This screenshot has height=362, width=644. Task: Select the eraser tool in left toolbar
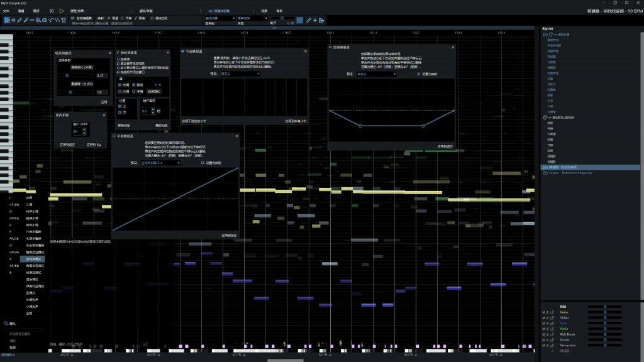19,19
